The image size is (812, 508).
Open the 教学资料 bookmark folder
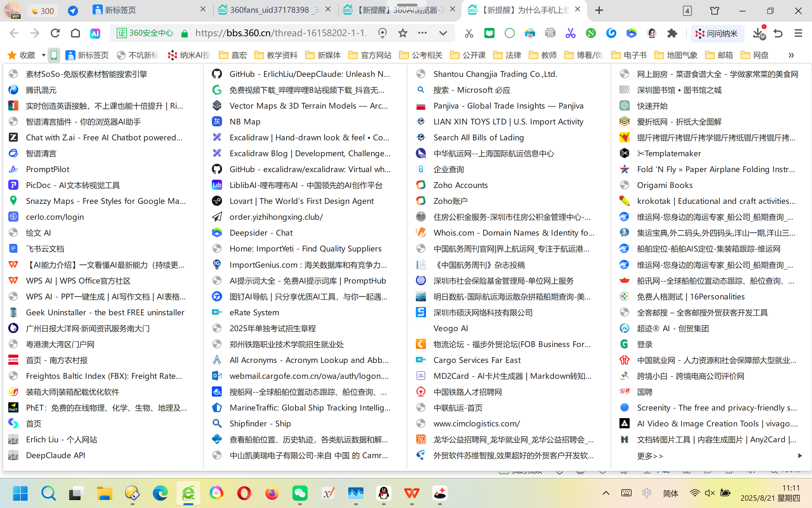276,55
